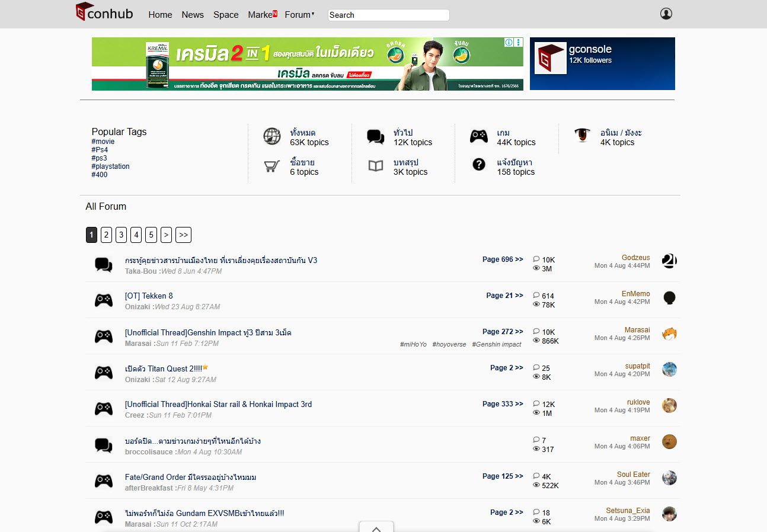Click maxer's avatar
The image size is (767, 532).
coord(669,442)
